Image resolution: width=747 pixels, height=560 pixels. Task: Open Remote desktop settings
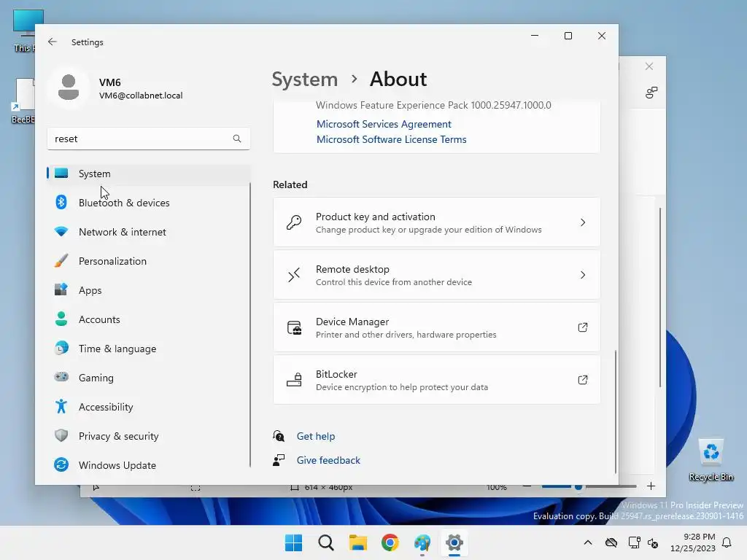pos(436,275)
